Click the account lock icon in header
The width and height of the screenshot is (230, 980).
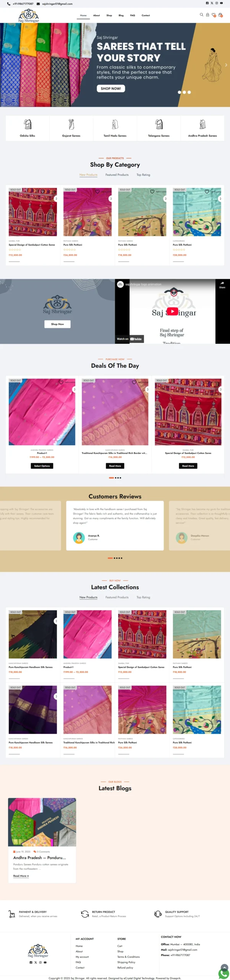(207, 15)
